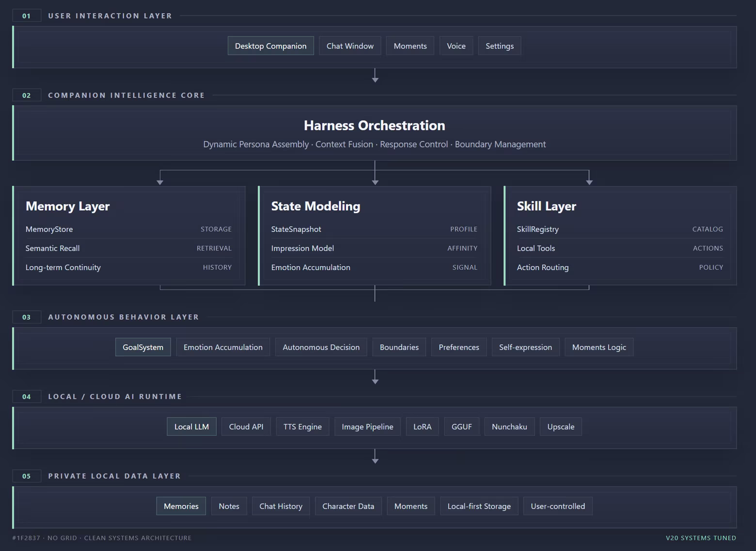Click the USER INTERACTION LAYER heading
756x551 pixels.
(110, 16)
